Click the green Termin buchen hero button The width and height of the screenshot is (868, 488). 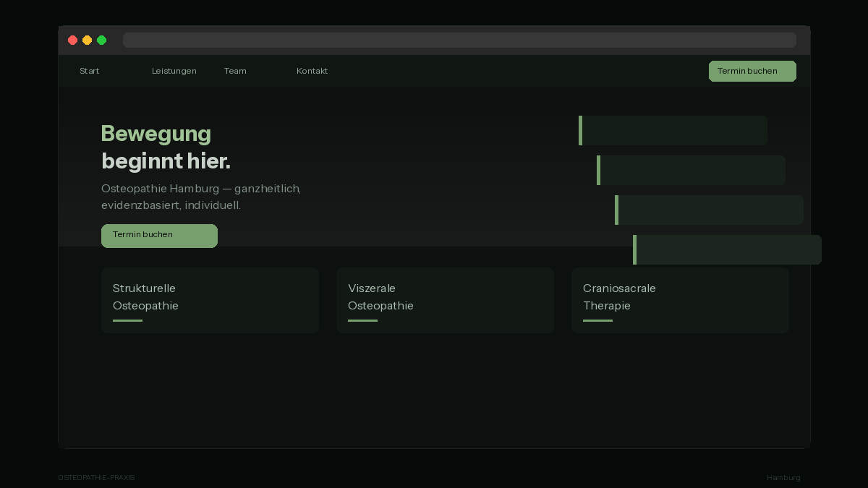pos(159,236)
